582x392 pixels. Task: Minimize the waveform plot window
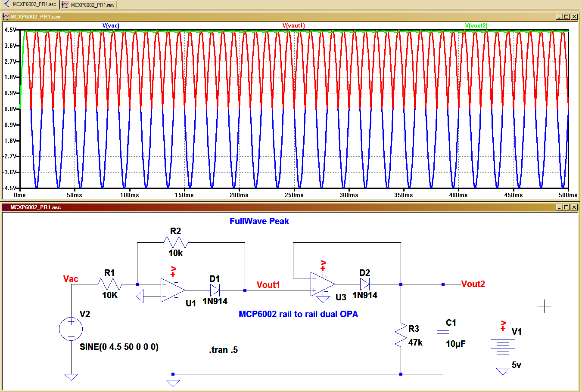click(x=560, y=17)
